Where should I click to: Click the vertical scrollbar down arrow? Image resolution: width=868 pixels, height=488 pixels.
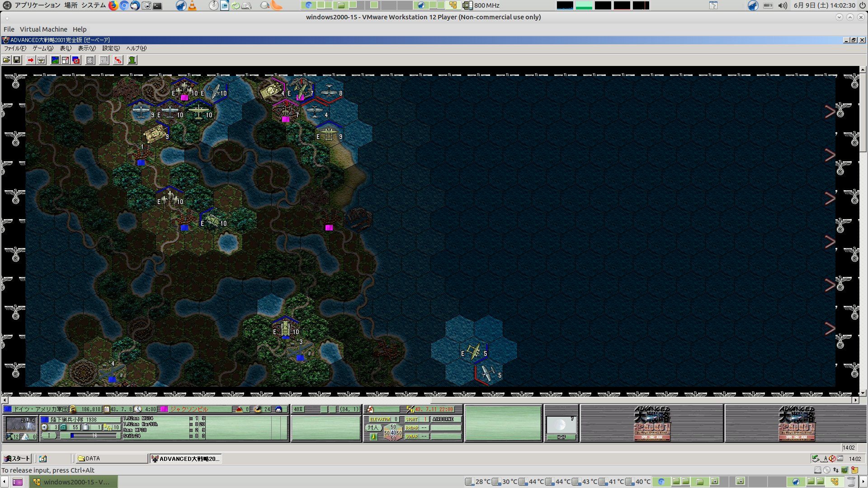click(863, 393)
